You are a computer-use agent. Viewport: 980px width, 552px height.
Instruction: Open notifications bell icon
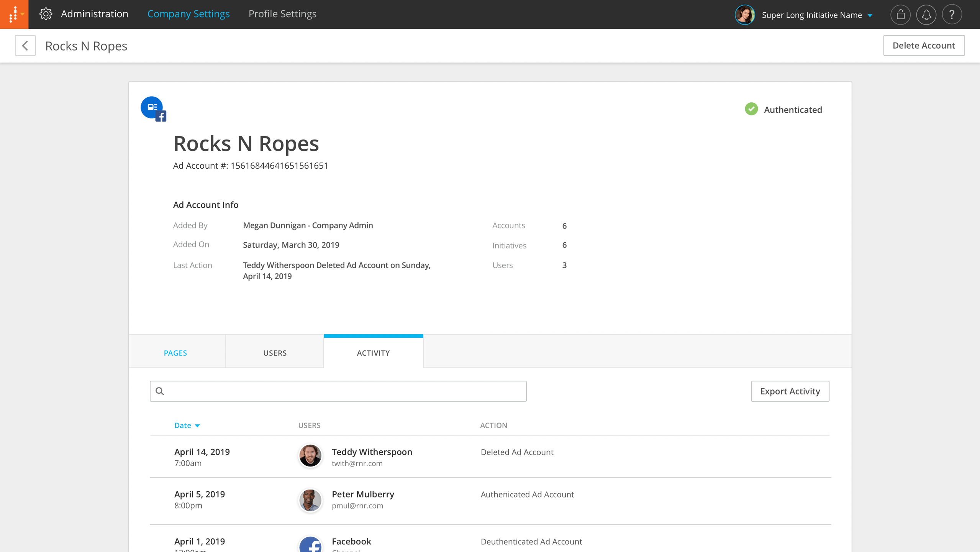926,15
